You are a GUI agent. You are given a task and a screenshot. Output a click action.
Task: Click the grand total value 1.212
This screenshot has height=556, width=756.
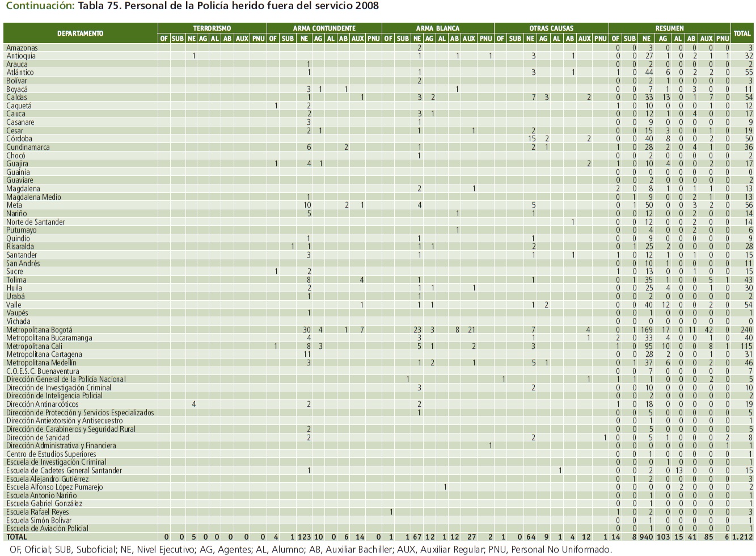742,537
